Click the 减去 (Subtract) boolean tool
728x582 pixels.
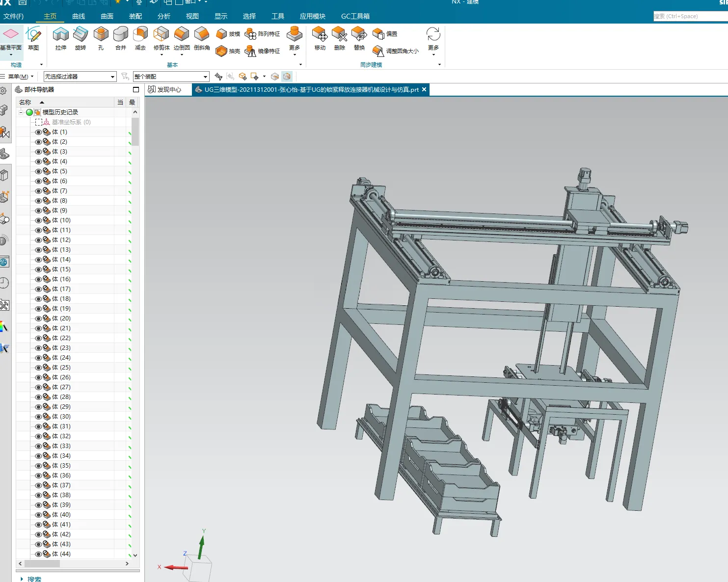click(140, 38)
